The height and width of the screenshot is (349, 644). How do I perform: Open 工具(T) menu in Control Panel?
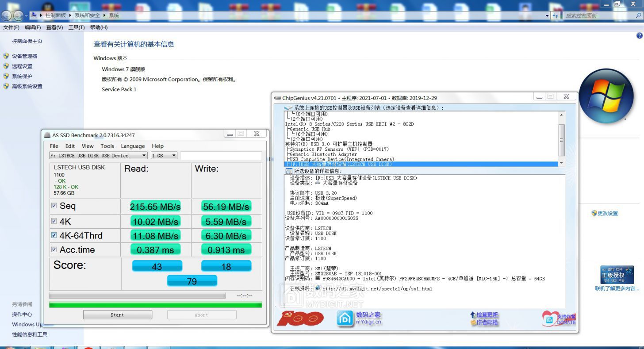click(x=77, y=27)
